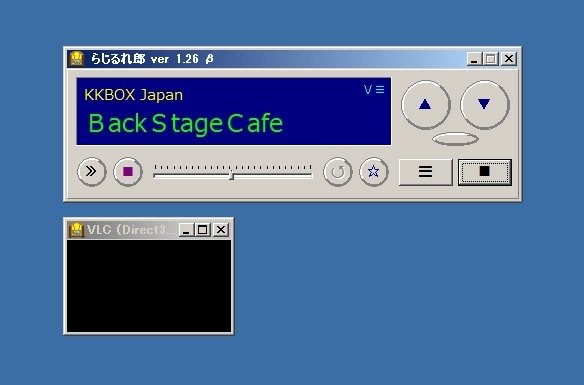The height and width of the screenshot is (385, 584).
Task: Click the circular reload arrow button
Action: pos(337,172)
